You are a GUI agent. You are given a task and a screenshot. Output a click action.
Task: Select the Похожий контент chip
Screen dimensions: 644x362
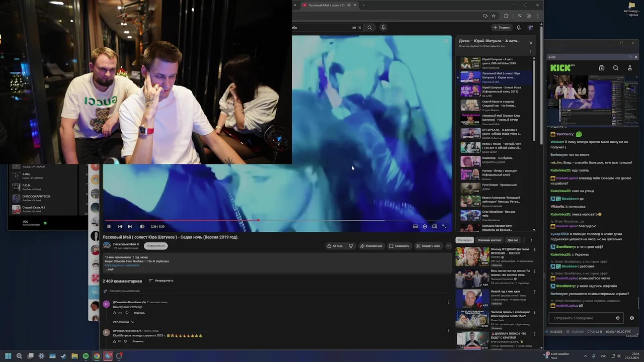490,240
